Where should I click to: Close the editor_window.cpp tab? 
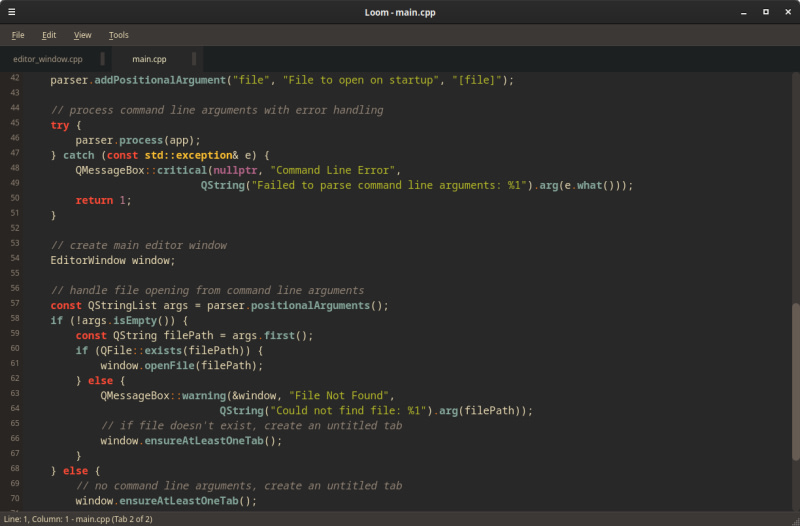point(104,59)
